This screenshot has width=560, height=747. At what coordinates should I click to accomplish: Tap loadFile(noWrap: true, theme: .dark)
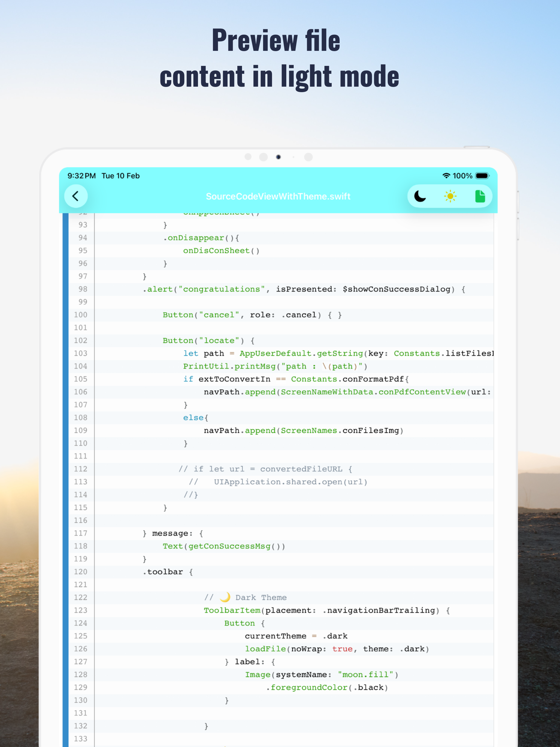tap(337, 649)
